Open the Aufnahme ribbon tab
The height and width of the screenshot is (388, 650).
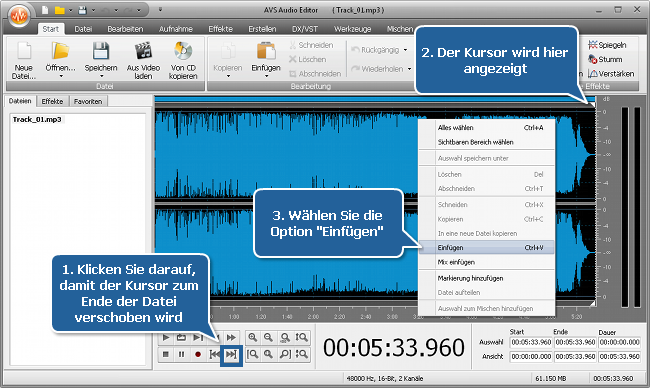(176, 29)
